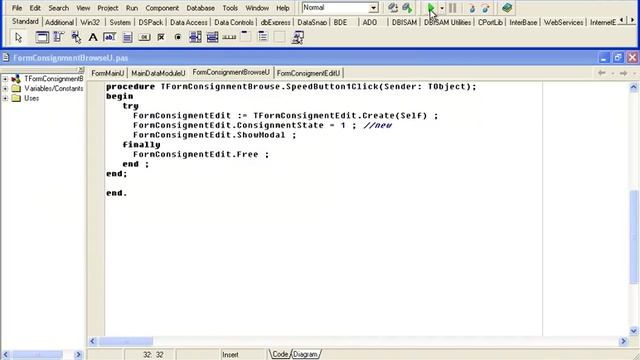Screen dimensions: 640x360
Task: Run the program with green arrow
Action: (431, 8)
